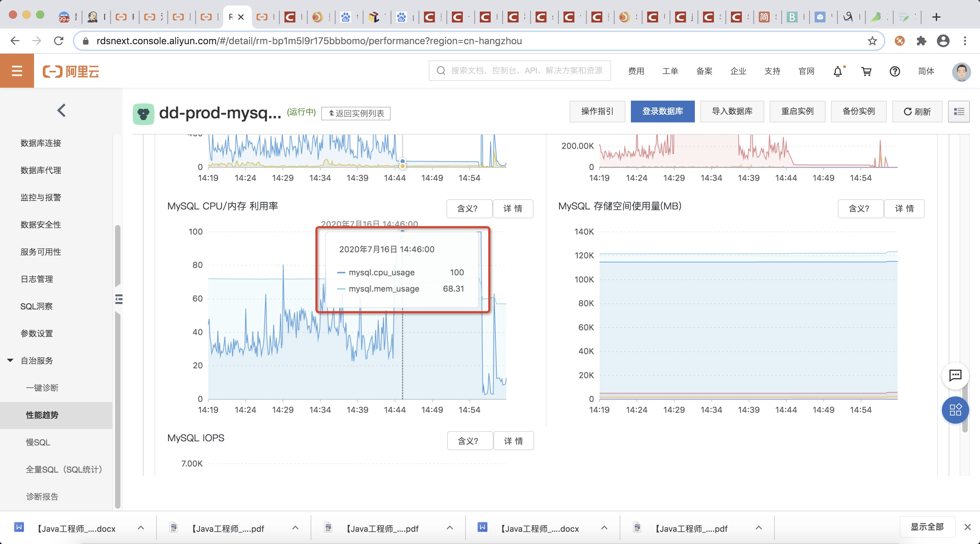Viewport: 980px width, 544px height.
Task: Select 性能趋势 in the sidebar
Action: point(42,415)
